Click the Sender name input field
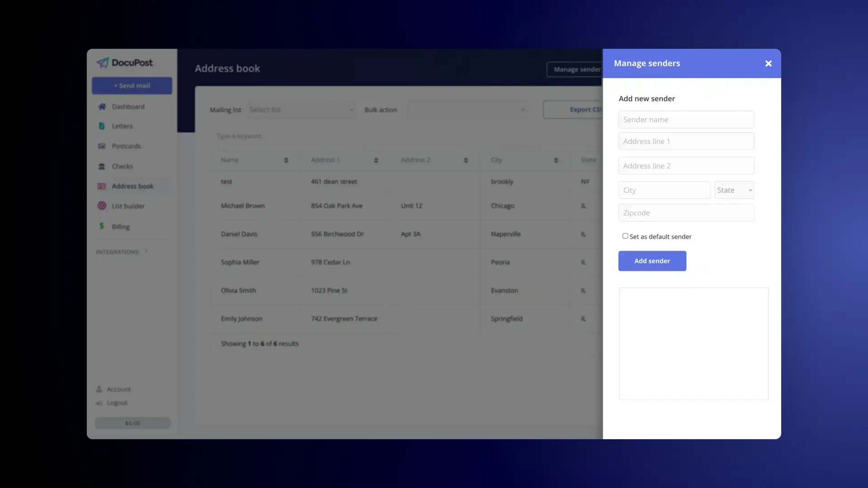Image resolution: width=868 pixels, height=488 pixels. [x=686, y=119]
